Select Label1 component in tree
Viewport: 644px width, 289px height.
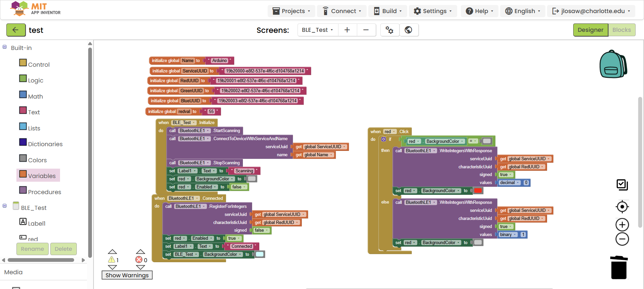pyautogui.click(x=33, y=223)
